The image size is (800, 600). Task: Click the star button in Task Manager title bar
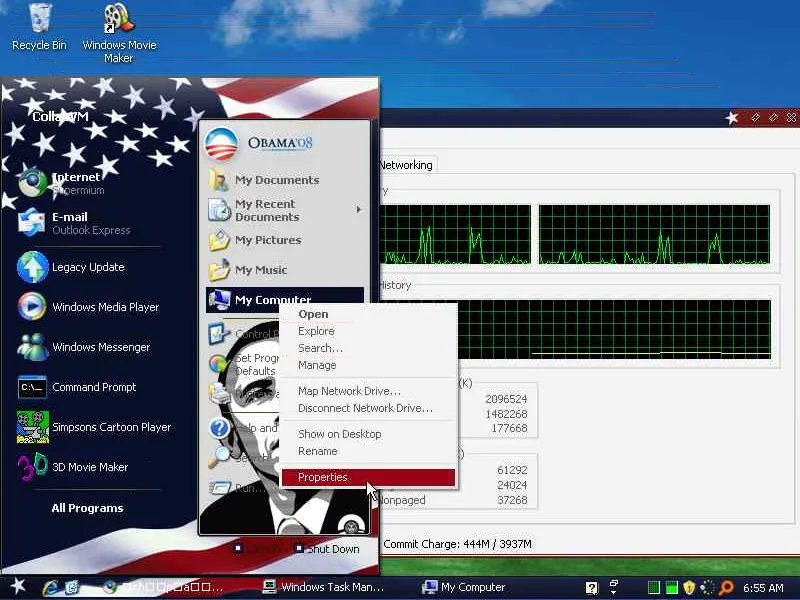point(733,118)
